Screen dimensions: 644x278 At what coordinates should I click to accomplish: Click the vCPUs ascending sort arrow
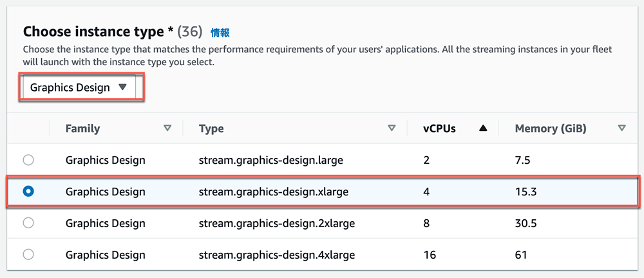click(483, 128)
